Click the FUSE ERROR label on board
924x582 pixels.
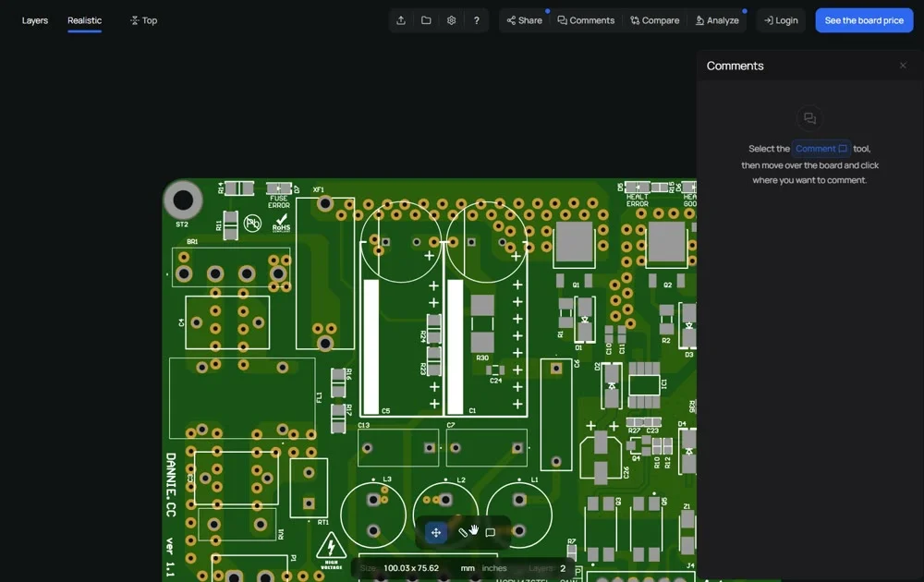(279, 202)
